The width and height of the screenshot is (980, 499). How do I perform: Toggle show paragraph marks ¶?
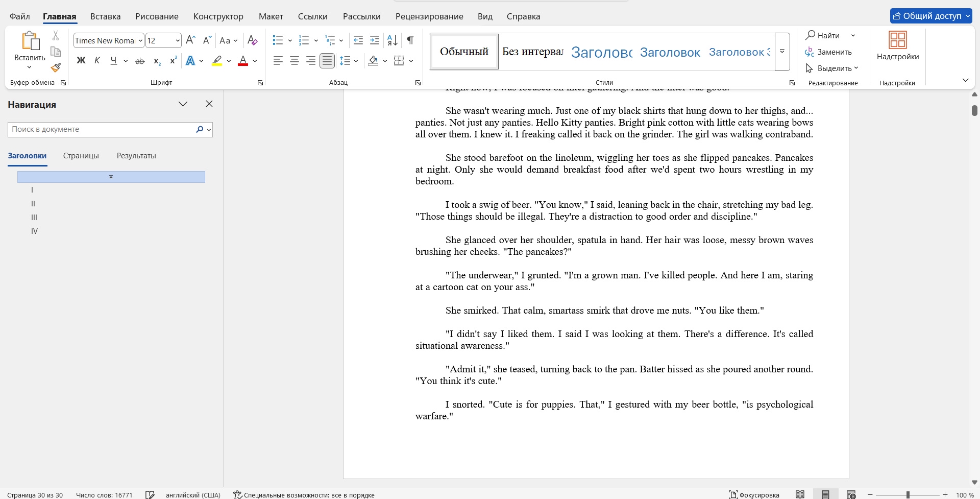[410, 40]
